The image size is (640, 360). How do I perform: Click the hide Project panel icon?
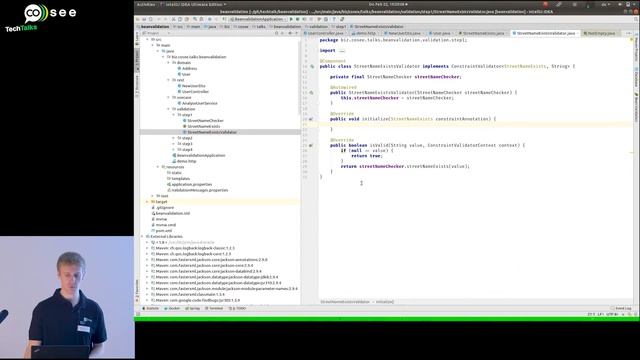pos(297,33)
